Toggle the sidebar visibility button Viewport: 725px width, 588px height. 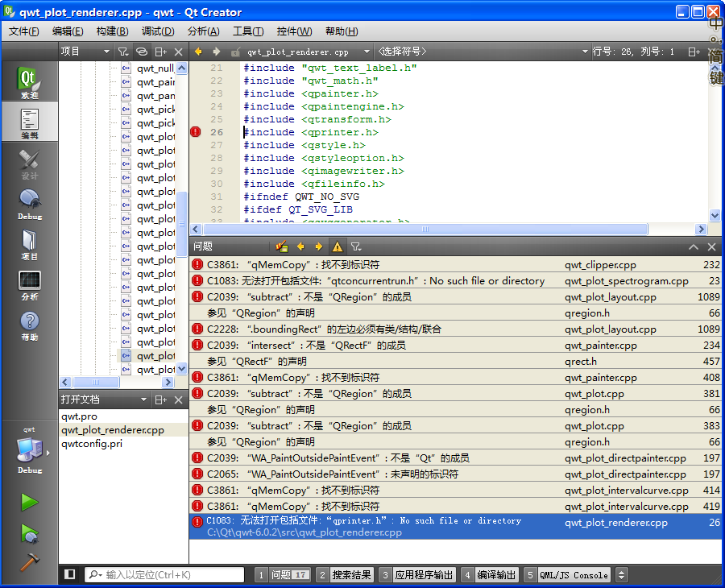pyautogui.click(x=70, y=574)
